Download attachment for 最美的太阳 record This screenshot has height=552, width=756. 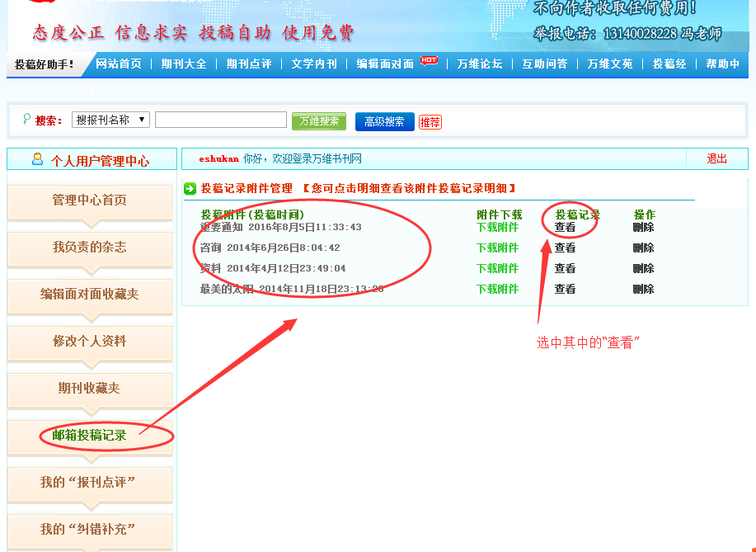(497, 289)
